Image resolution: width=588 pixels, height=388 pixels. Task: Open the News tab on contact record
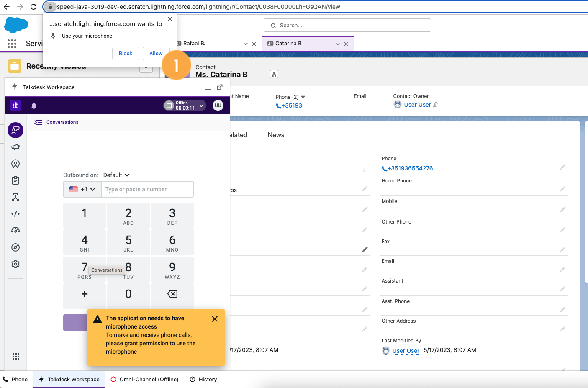point(276,135)
